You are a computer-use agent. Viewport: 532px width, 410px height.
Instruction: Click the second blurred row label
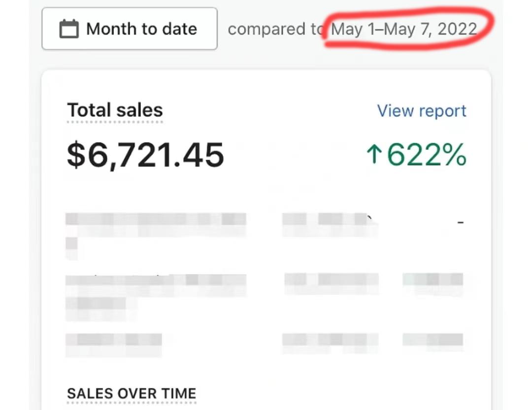click(156, 280)
